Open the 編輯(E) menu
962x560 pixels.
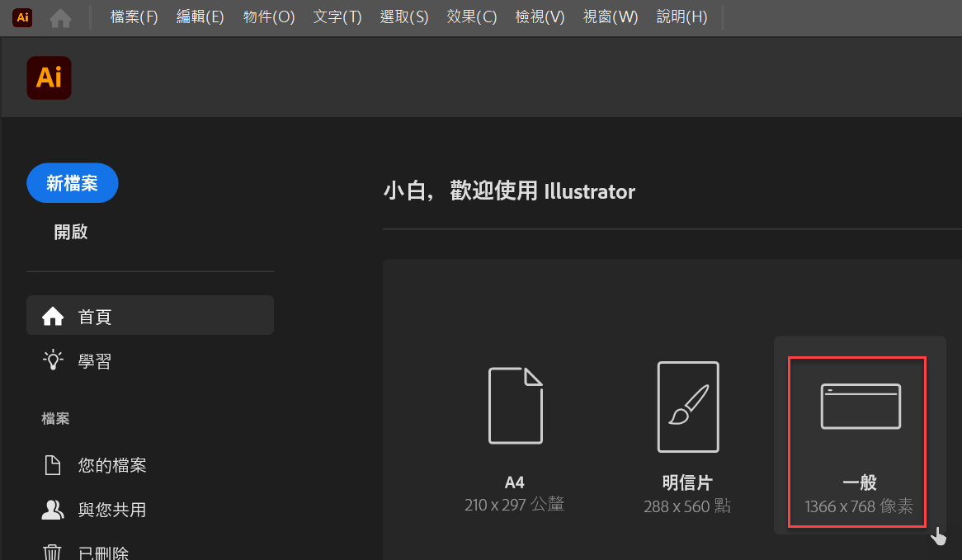[x=200, y=17]
